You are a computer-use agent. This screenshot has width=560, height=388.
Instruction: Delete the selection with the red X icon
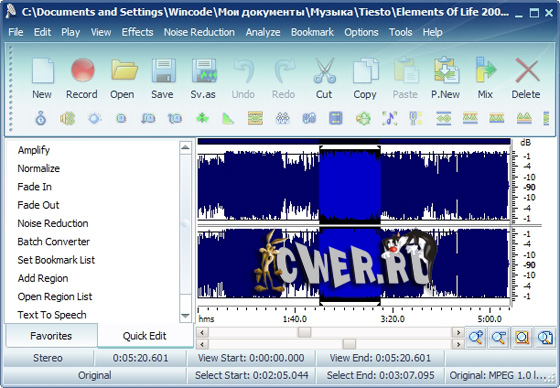coord(526,79)
